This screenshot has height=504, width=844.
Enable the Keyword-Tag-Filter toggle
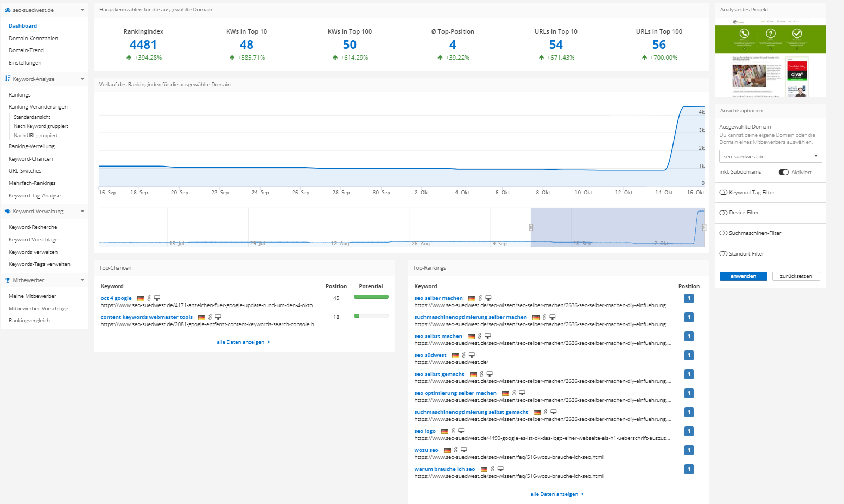pyautogui.click(x=724, y=192)
